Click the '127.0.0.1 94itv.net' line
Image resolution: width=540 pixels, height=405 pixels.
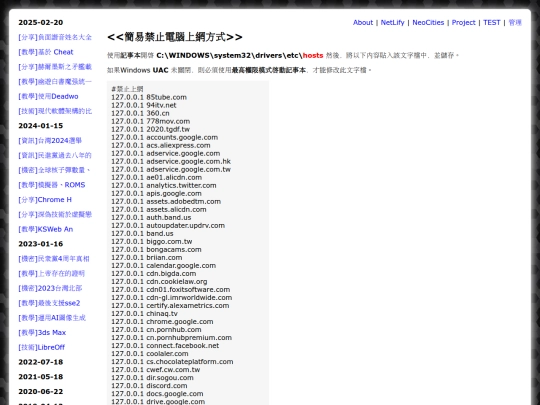144,105
